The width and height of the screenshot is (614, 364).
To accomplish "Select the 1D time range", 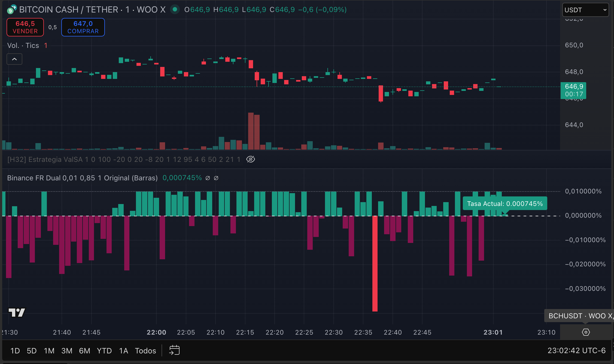I will pos(15,351).
